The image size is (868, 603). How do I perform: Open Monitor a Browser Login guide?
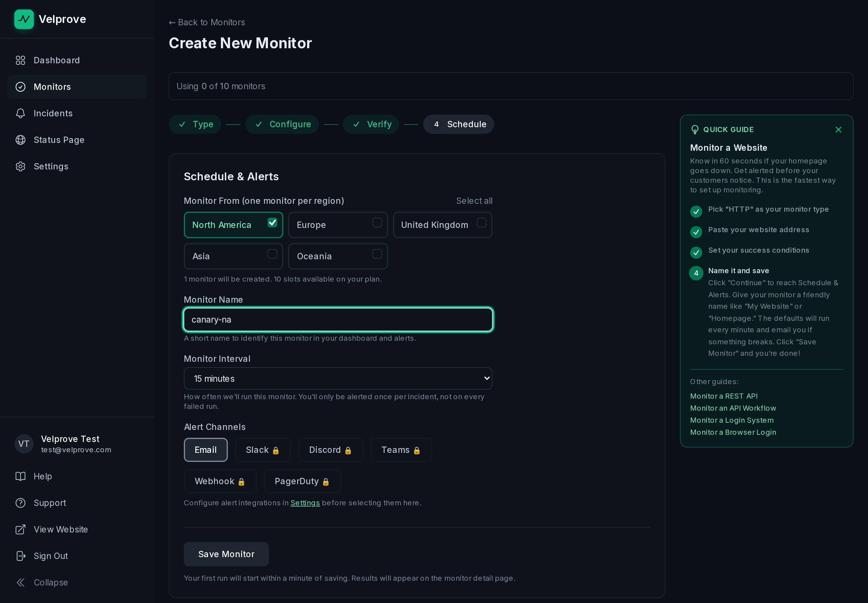[x=733, y=432]
